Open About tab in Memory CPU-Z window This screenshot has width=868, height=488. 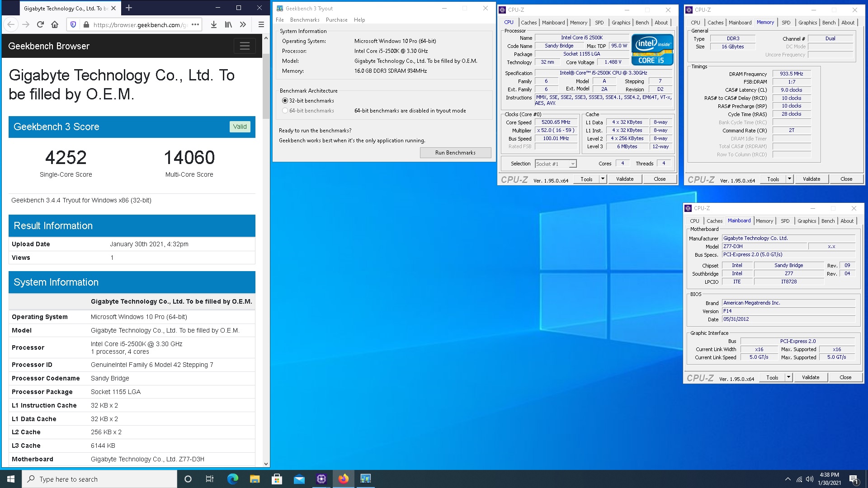[x=848, y=23]
